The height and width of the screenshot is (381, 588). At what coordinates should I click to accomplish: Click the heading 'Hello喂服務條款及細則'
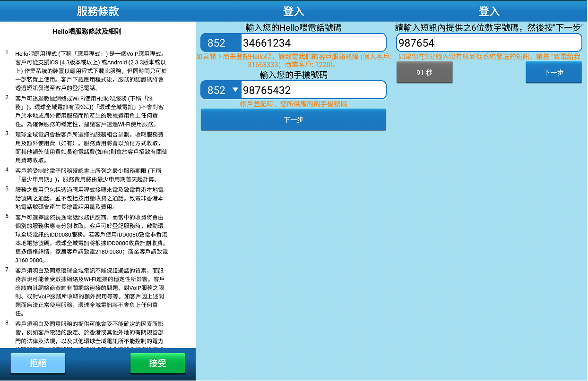click(87, 32)
